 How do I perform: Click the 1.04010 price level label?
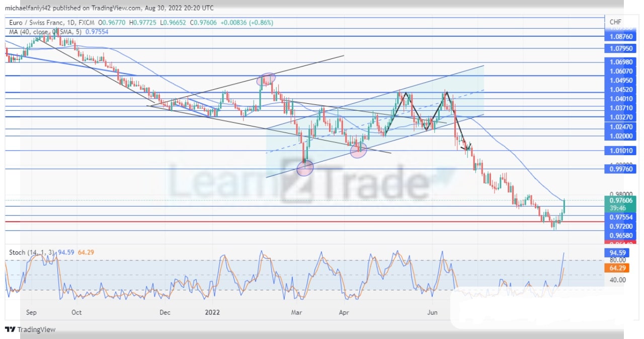click(620, 99)
